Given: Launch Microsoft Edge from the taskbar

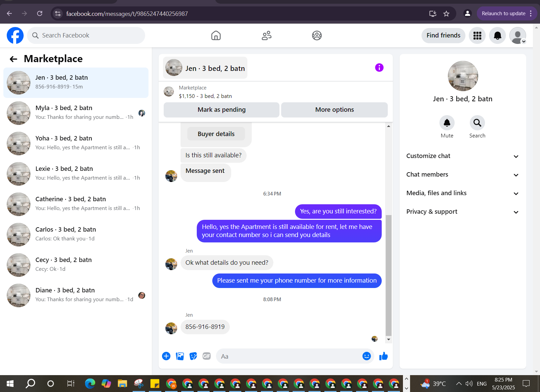Looking at the screenshot, I should (x=90, y=384).
